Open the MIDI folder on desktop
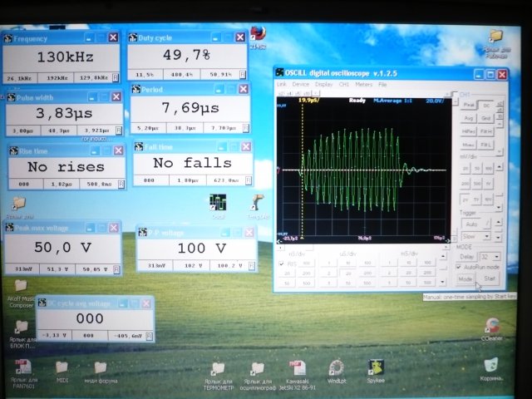 (62, 367)
